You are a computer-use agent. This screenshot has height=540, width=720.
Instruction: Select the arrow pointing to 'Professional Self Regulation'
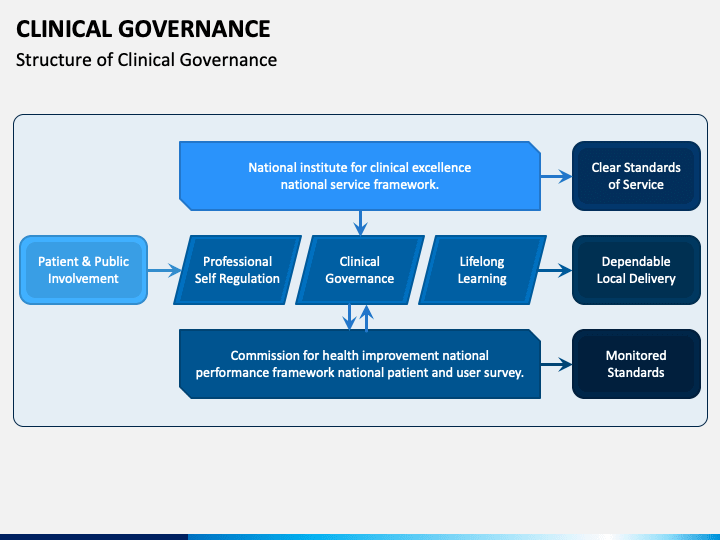coord(164,270)
